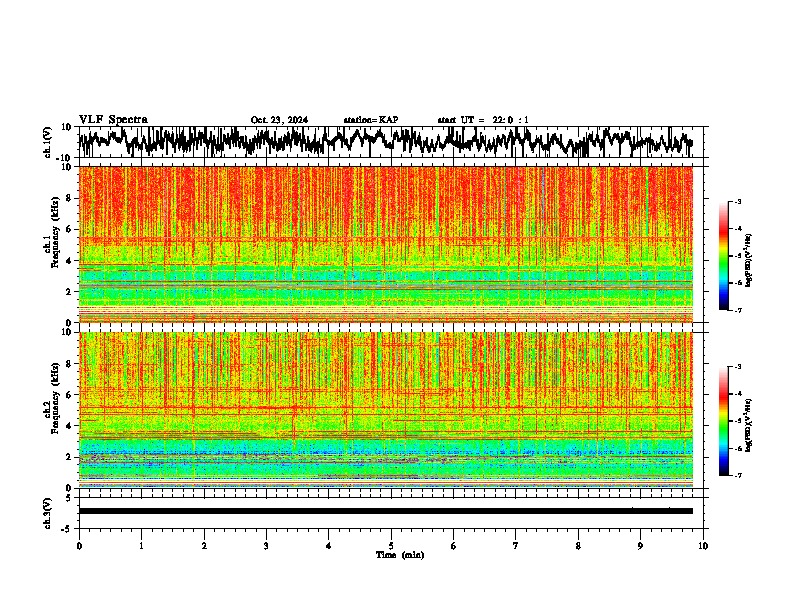
Task: Click the ch.1 frequency tick label "8"
Action: coord(69,198)
